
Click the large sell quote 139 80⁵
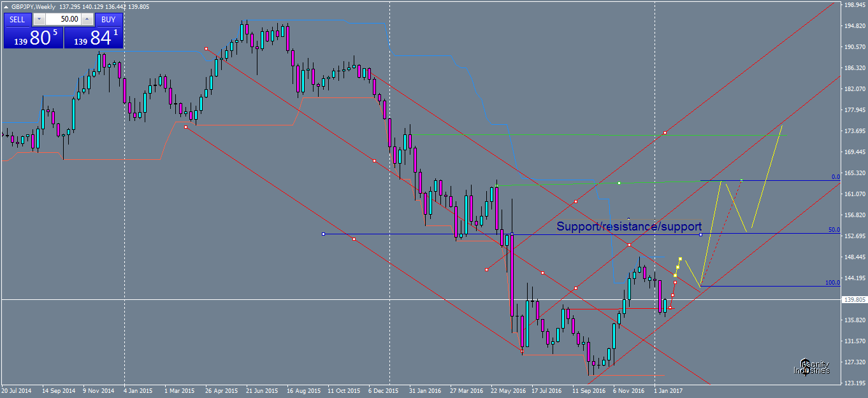(35, 36)
